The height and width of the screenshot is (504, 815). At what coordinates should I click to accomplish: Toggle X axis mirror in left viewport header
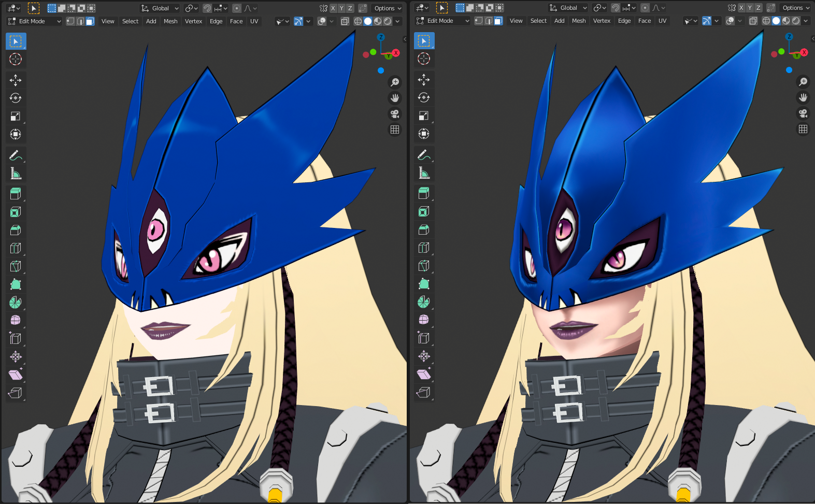click(333, 8)
